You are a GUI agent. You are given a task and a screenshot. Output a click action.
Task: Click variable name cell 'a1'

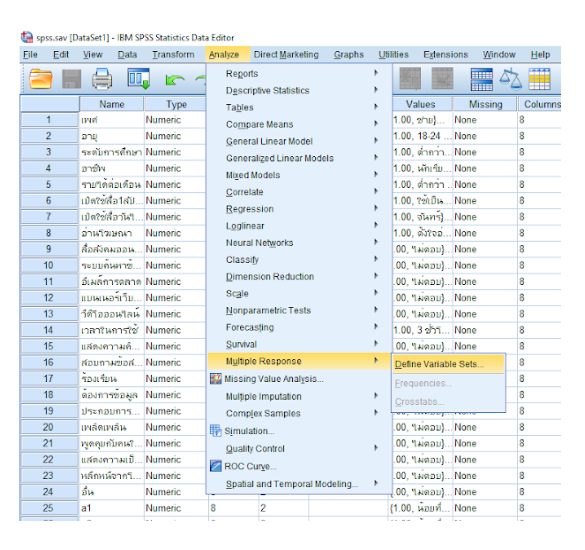click(x=112, y=508)
